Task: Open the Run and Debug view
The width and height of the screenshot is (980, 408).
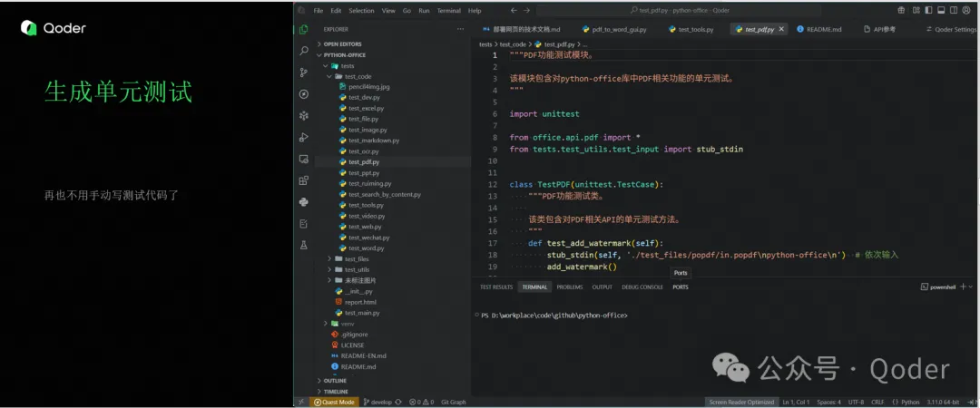Action: (x=304, y=138)
